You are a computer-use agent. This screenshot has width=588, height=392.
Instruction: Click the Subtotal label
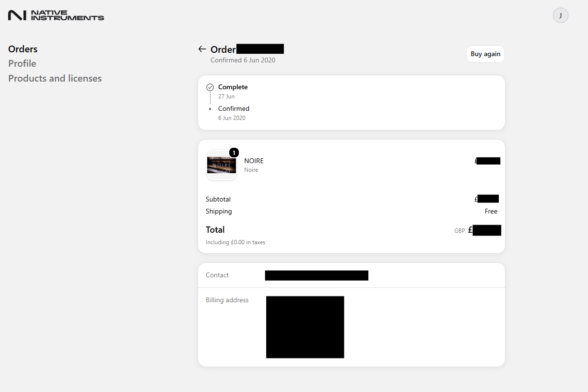click(218, 199)
